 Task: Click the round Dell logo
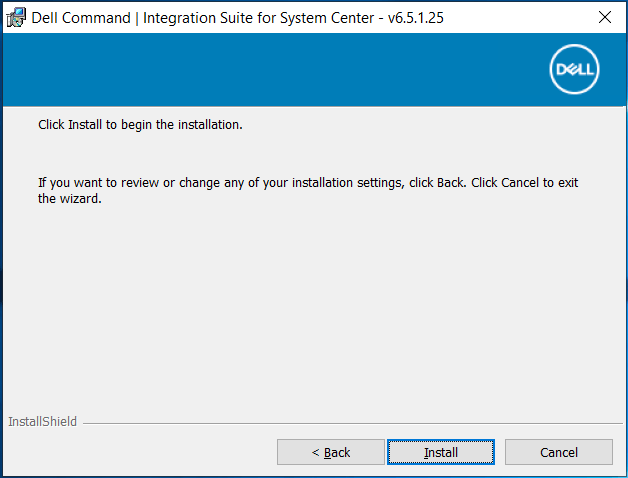pyautogui.click(x=574, y=70)
